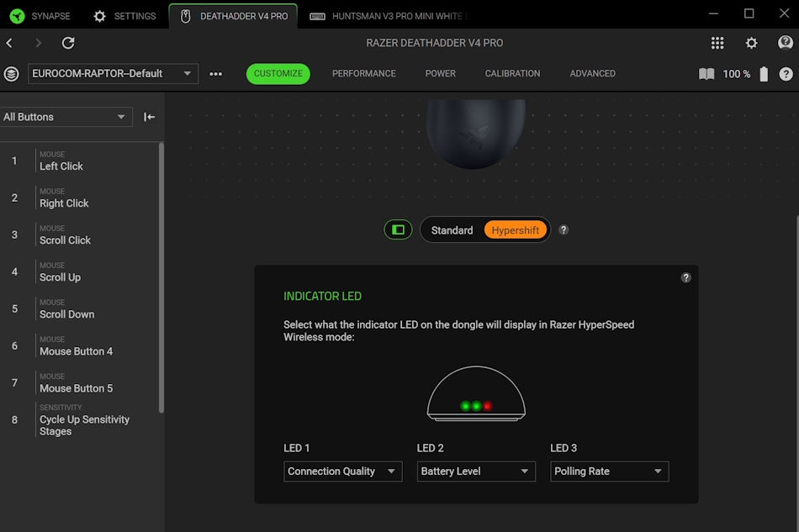Select the Hypershift mode toggle

[516, 230]
